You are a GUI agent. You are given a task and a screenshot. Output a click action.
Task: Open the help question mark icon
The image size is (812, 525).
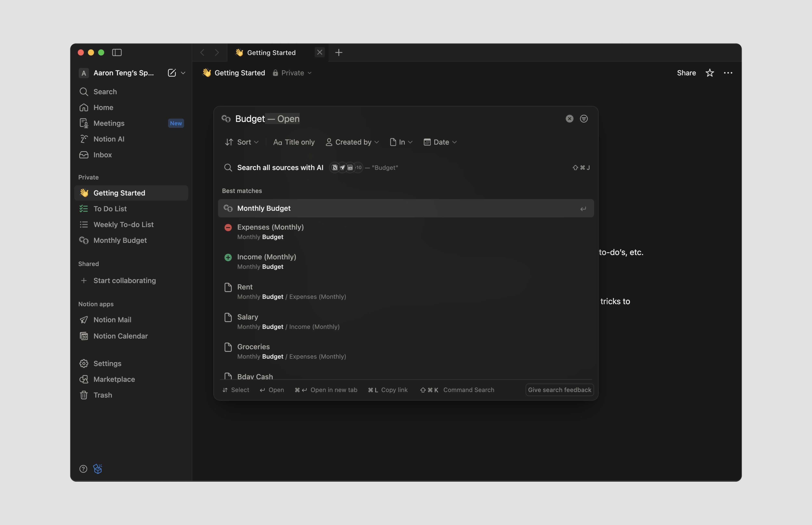coord(83,469)
